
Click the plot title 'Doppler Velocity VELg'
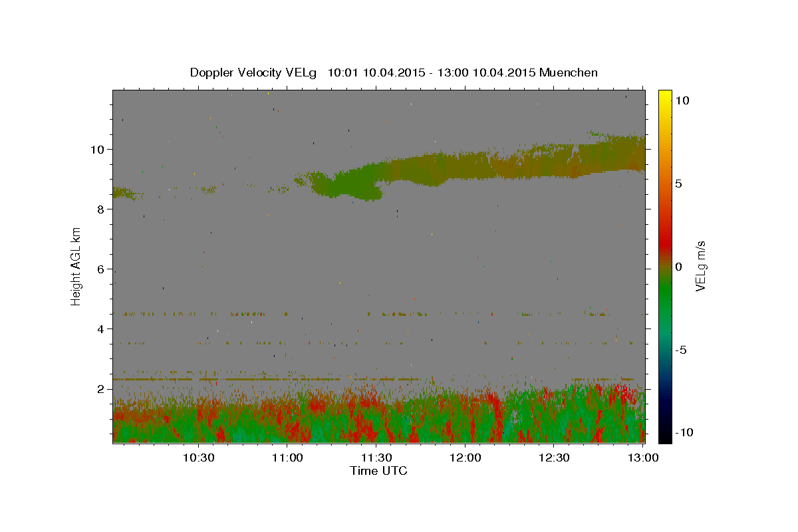255,72
